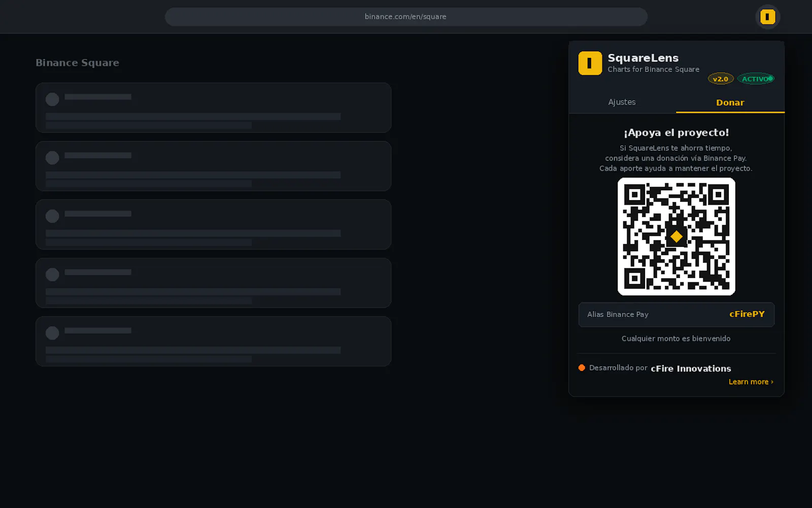The width and height of the screenshot is (812, 508).
Task: Click the Cualquier monto es bienvenido text
Action: [676, 338]
